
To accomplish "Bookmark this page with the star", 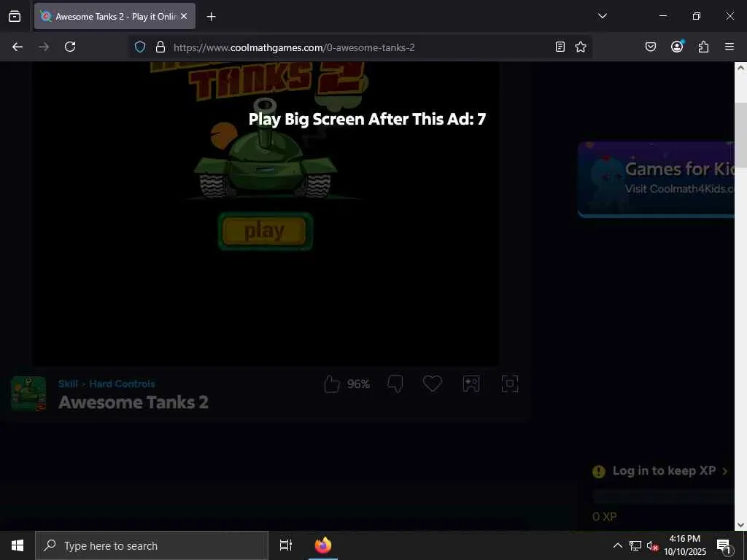I will pyautogui.click(x=580, y=47).
